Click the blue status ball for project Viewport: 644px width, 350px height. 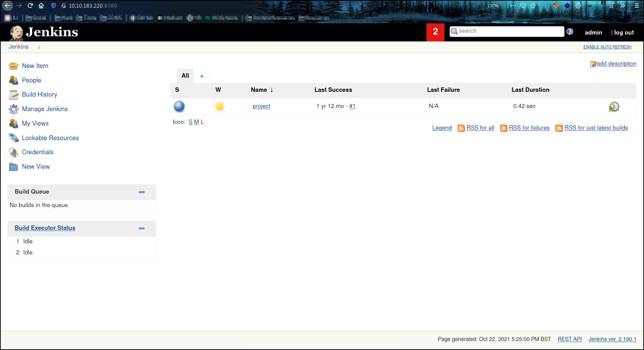pos(179,106)
